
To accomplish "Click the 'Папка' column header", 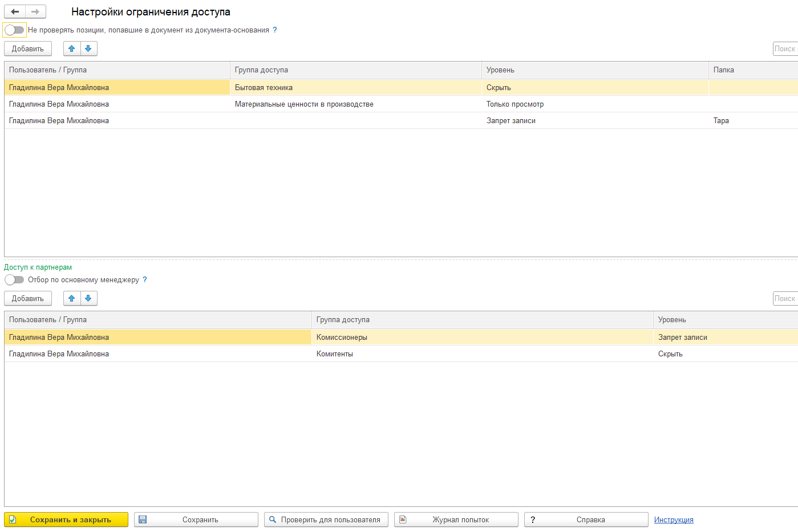I will pos(753,70).
